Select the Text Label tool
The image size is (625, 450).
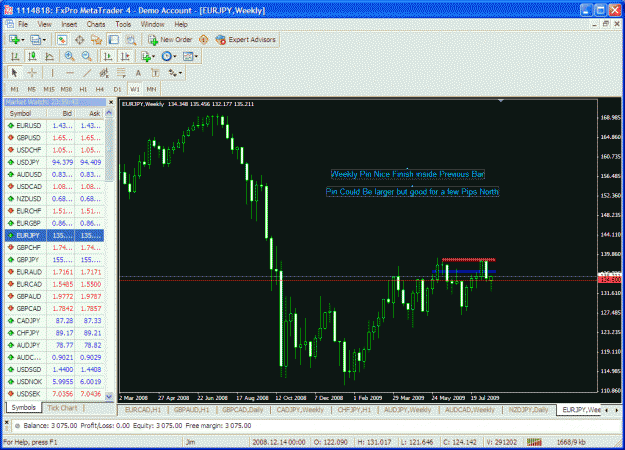pyautogui.click(x=155, y=73)
